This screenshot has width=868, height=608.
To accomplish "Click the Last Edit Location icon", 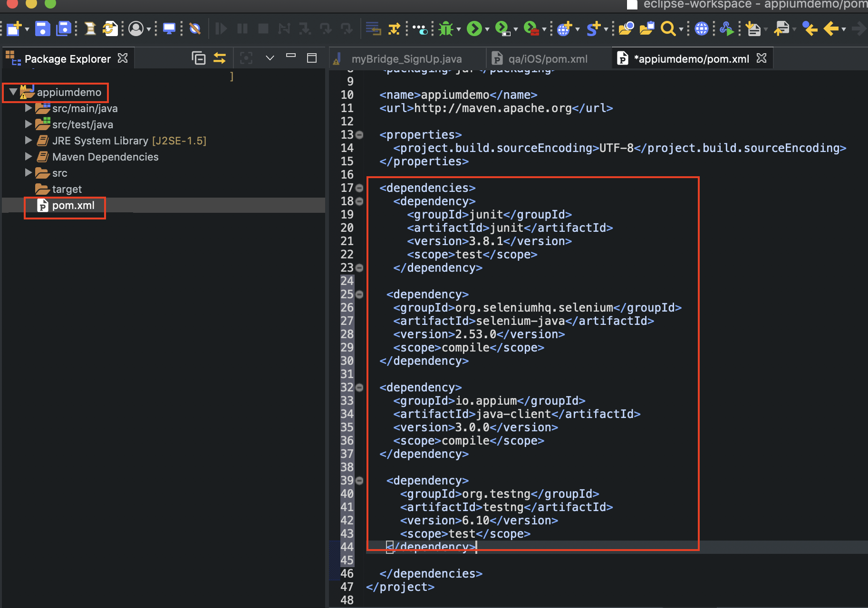I will pyautogui.click(x=810, y=29).
